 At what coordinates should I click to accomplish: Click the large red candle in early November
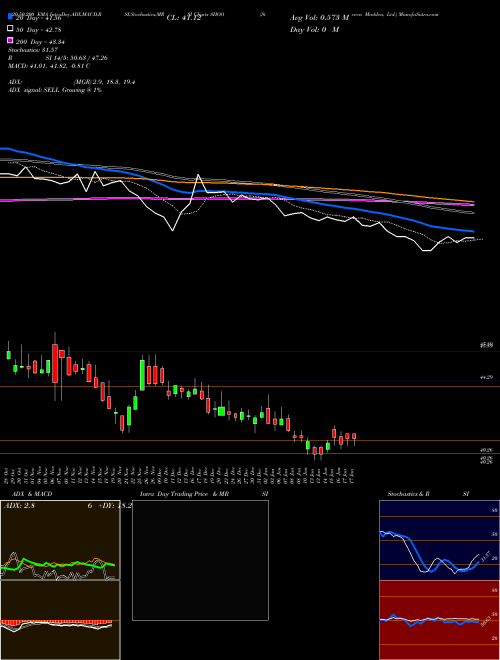55,363
